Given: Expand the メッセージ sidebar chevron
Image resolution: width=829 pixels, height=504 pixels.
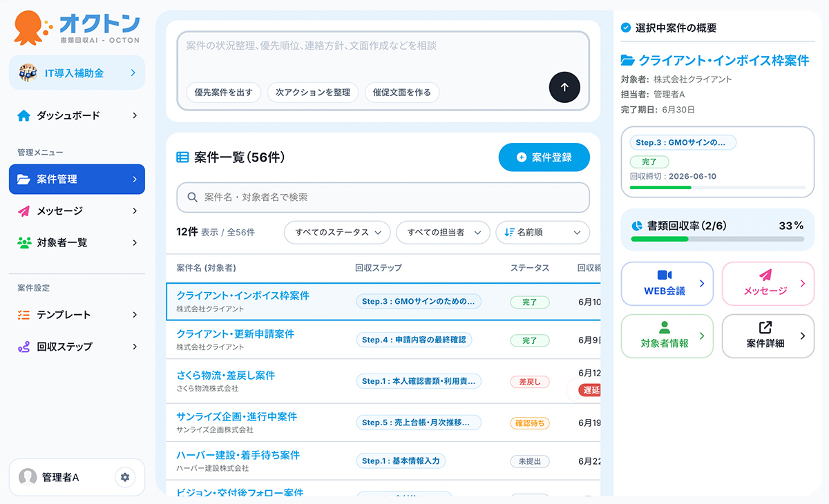Looking at the screenshot, I should point(135,211).
